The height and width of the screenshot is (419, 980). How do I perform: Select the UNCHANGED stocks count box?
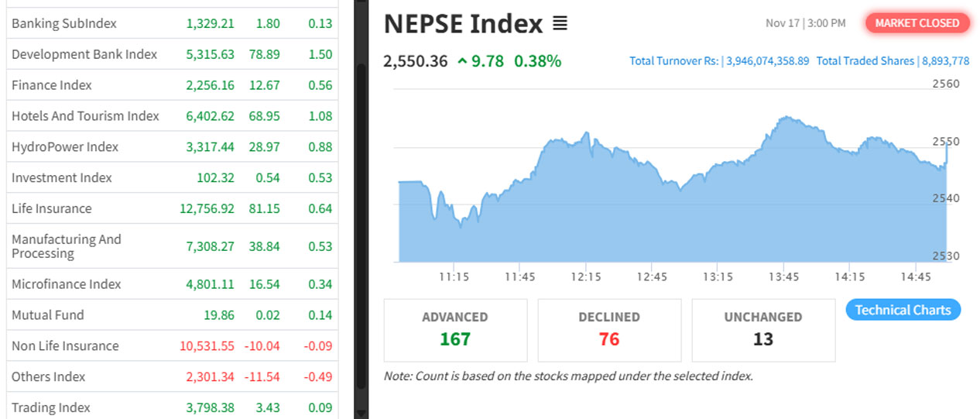pyautogui.click(x=762, y=330)
